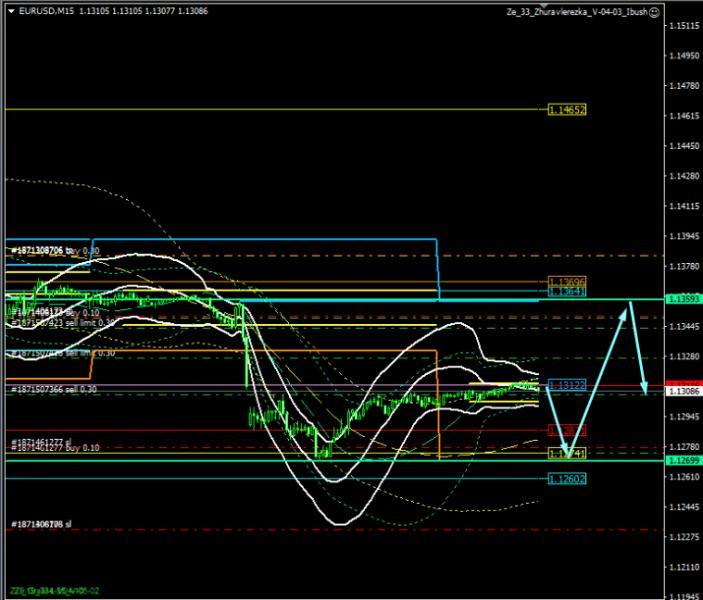Select order #1871461277 buy 0.10 label
Image resolution: width=703 pixels, height=600 pixels.
[x=55, y=450]
